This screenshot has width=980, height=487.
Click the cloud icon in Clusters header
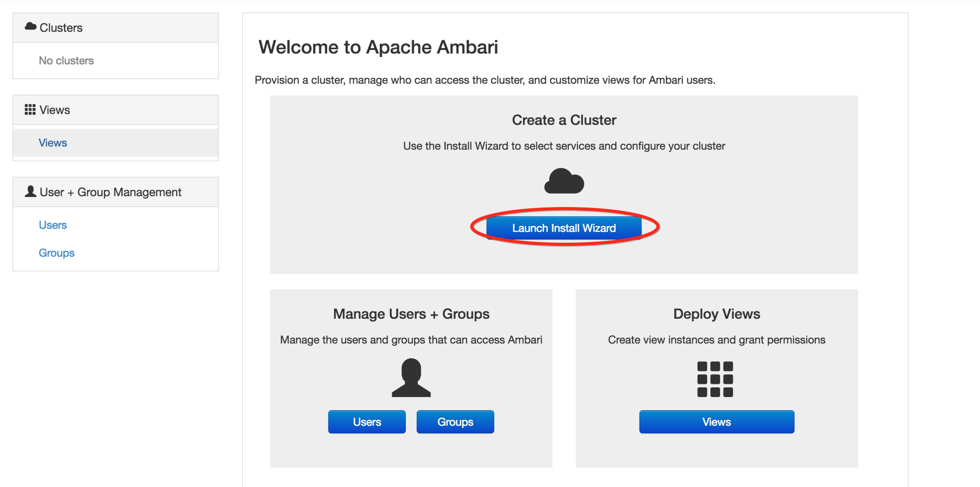(30, 27)
